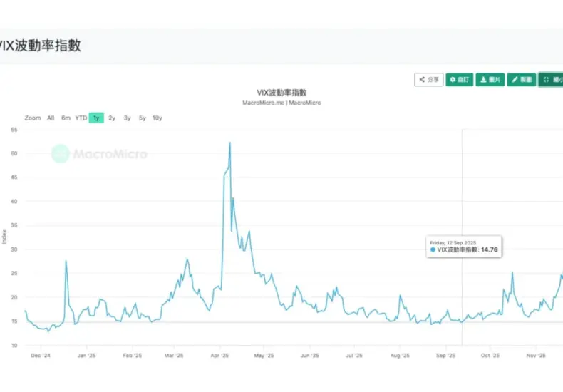This screenshot has width=563, height=392.
Task: Download the chart image via 圖片 button
Action: click(x=490, y=80)
